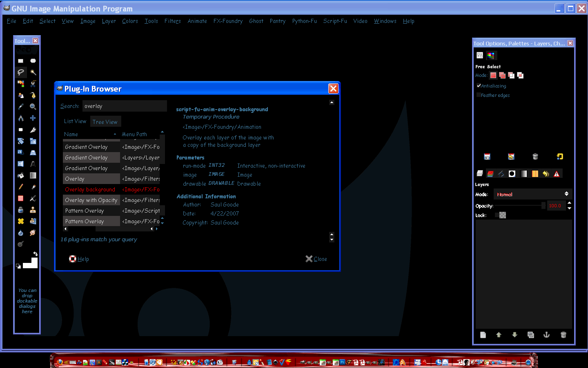Close the Plug-In Browser with title X
Viewport: 588px width, 368px height.
333,89
